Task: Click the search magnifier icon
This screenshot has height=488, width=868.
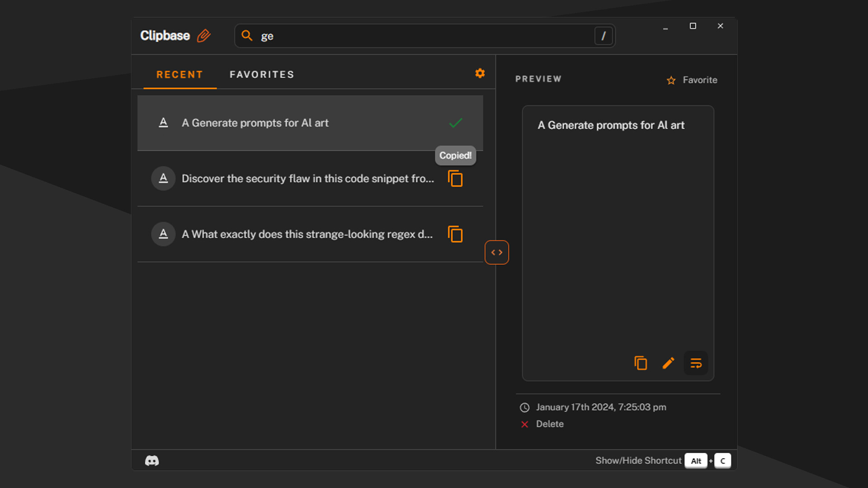Action: pyautogui.click(x=247, y=36)
